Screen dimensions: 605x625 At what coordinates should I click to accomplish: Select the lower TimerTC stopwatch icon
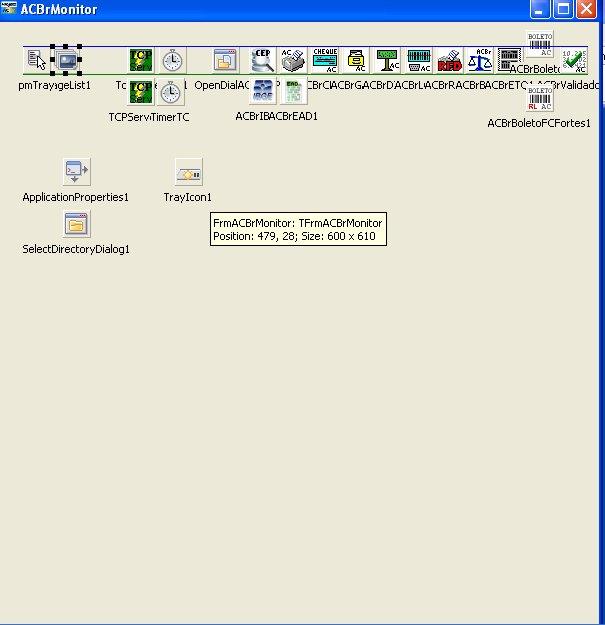point(171,92)
